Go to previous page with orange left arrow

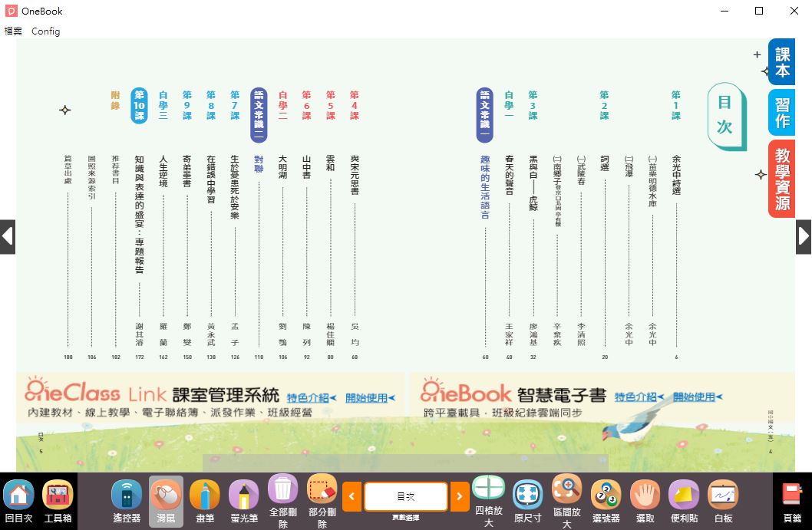[352, 496]
